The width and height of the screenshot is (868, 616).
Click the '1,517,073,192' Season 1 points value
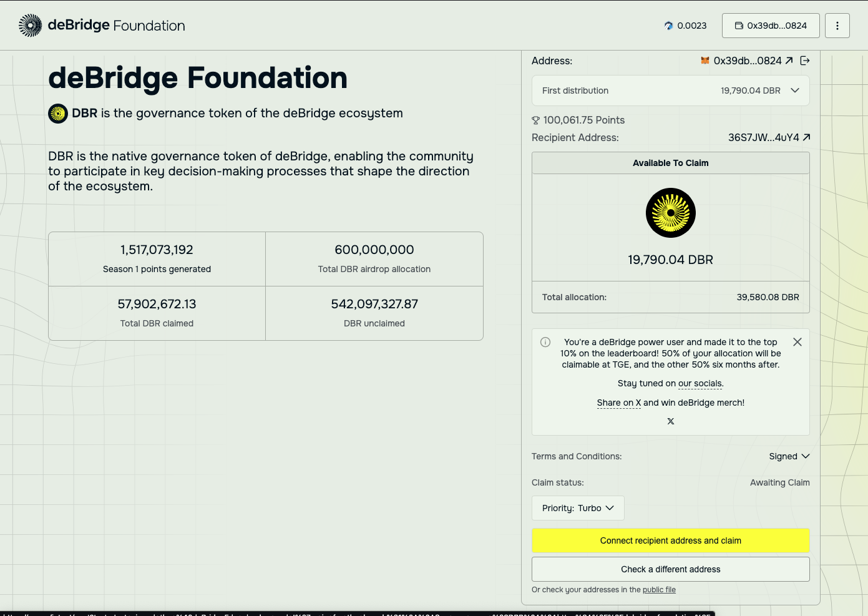tap(157, 250)
